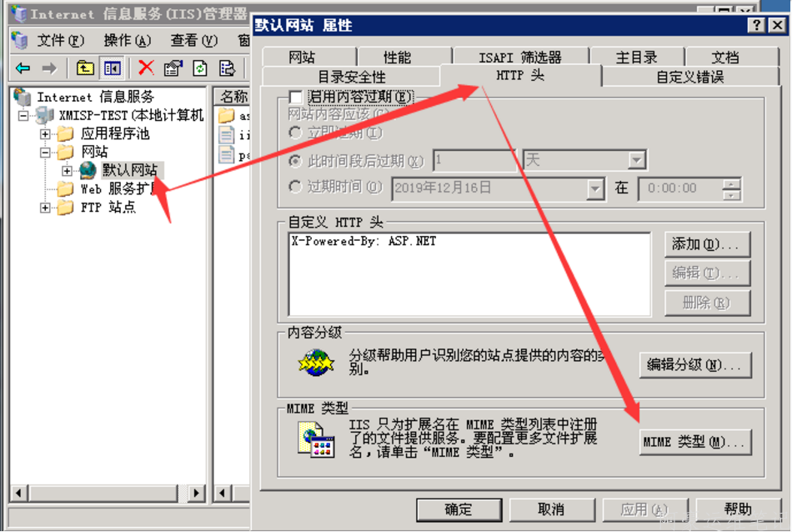The width and height of the screenshot is (792, 532).
Task: Select the X-Powered-By: ASP.NET header entry
Action: (x=363, y=241)
